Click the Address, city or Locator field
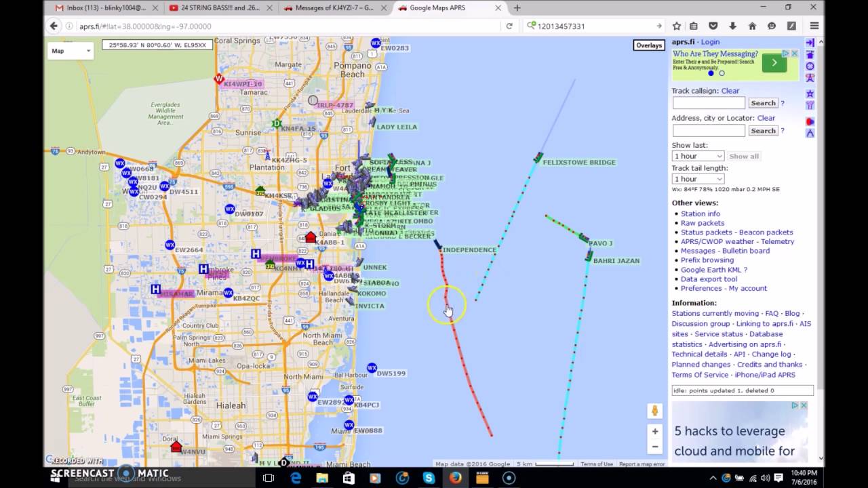Image resolution: width=868 pixels, height=488 pixels. [x=709, y=131]
